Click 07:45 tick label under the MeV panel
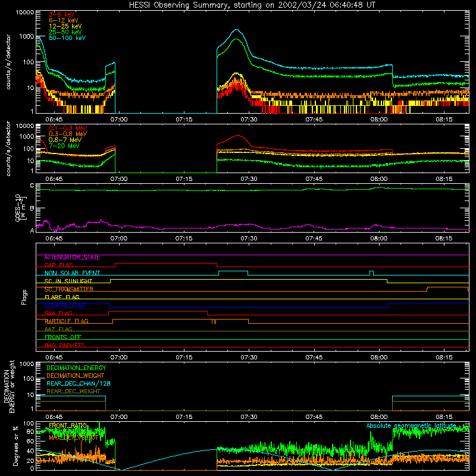 314,179
